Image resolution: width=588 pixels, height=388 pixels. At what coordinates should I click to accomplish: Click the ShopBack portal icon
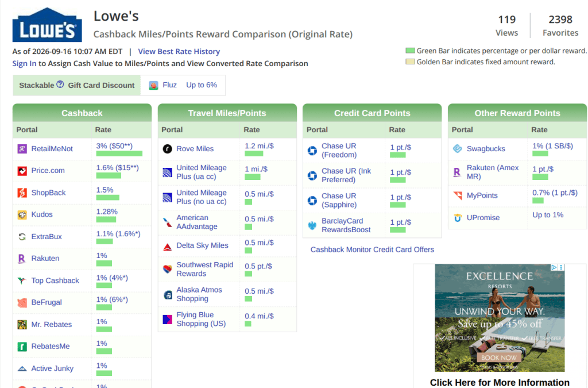(22, 193)
